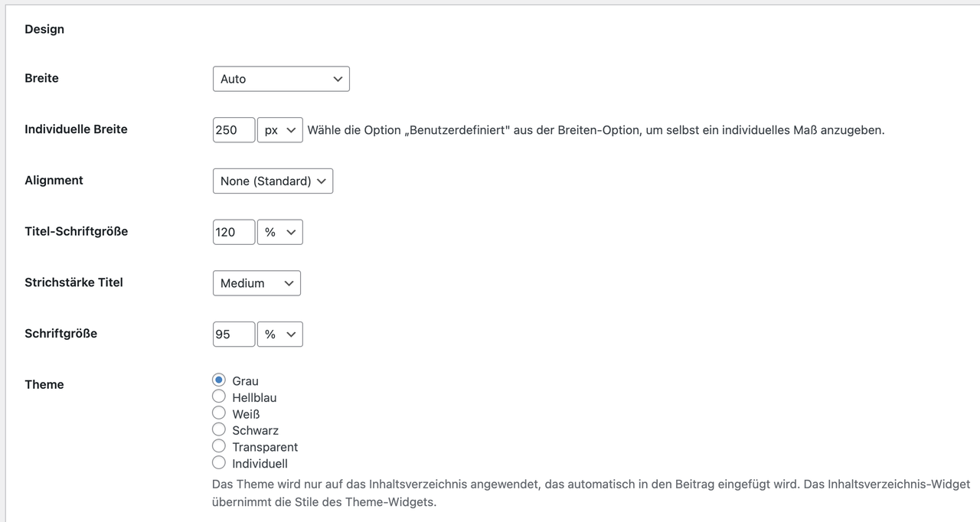980x522 pixels.
Task: Select the Schwarz theme radio button
Action: (x=219, y=429)
